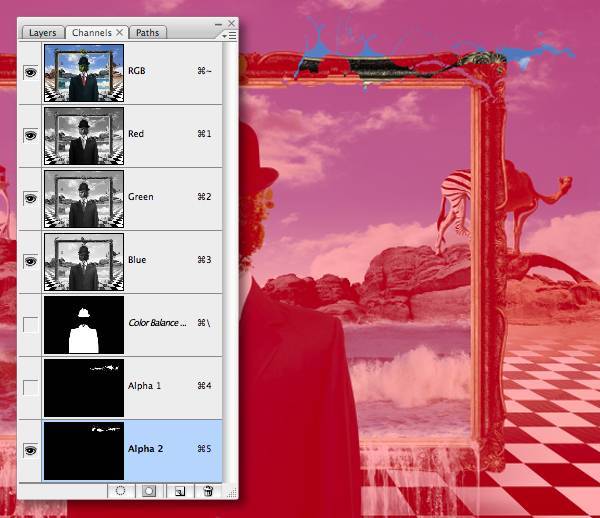
Task: Toggle visibility of Red channel
Action: click(31, 135)
